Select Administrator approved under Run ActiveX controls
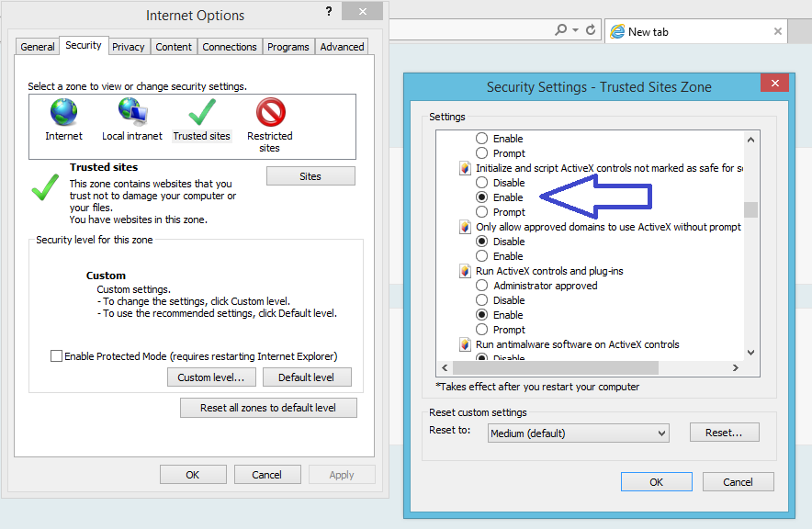This screenshot has height=529, width=812. [x=481, y=286]
